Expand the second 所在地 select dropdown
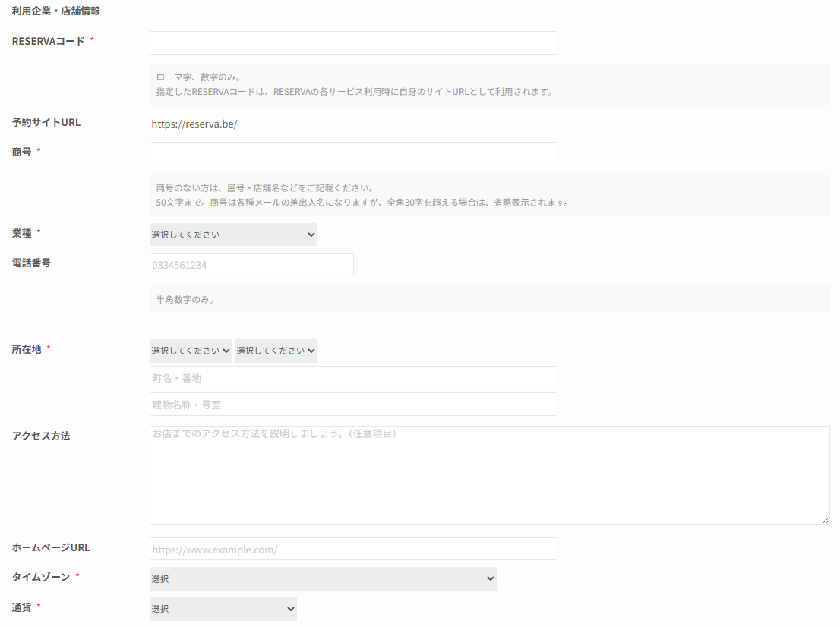Viewport: 840px width, 627px height. pyautogui.click(x=276, y=351)
